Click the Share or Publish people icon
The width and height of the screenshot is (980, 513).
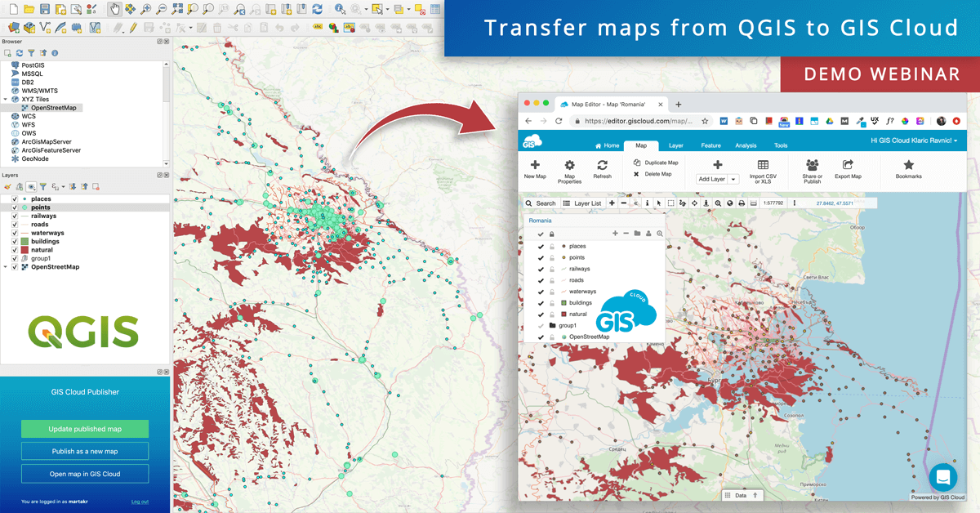tap(812, 166)
